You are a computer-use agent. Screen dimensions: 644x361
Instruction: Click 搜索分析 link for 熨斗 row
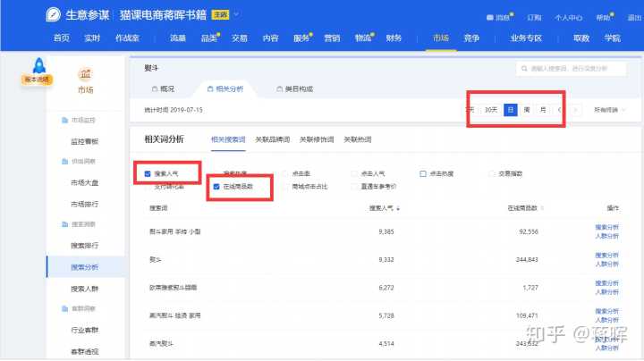pyautogui.click(x=606, y=256)
